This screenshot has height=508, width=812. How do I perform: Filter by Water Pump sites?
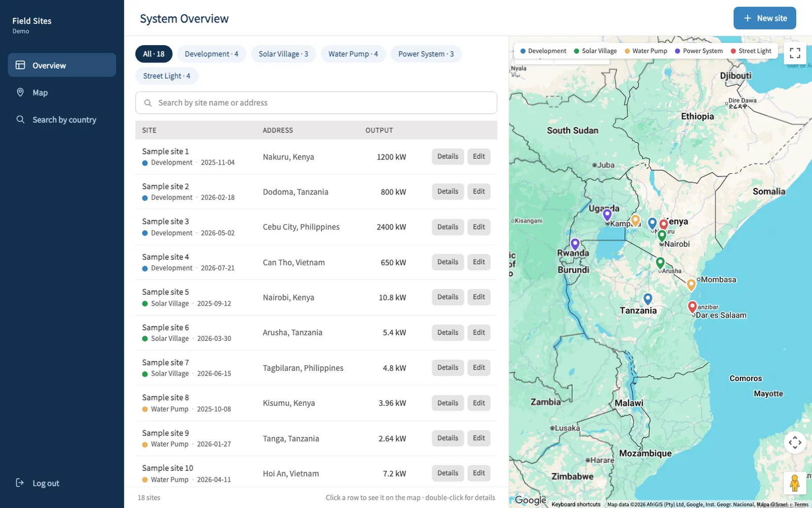353,54
